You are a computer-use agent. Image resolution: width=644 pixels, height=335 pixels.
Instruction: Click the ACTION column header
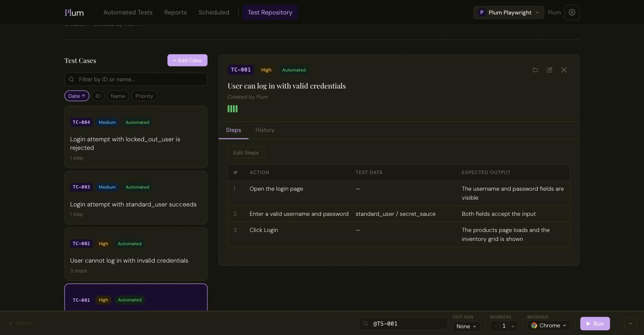tap(259, 172)
